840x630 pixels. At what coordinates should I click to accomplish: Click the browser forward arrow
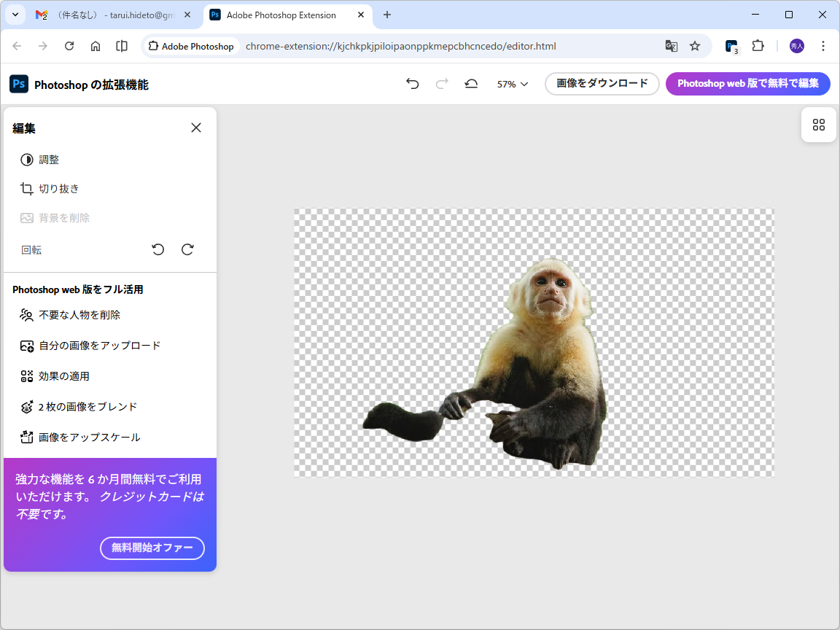coord(43,46)
